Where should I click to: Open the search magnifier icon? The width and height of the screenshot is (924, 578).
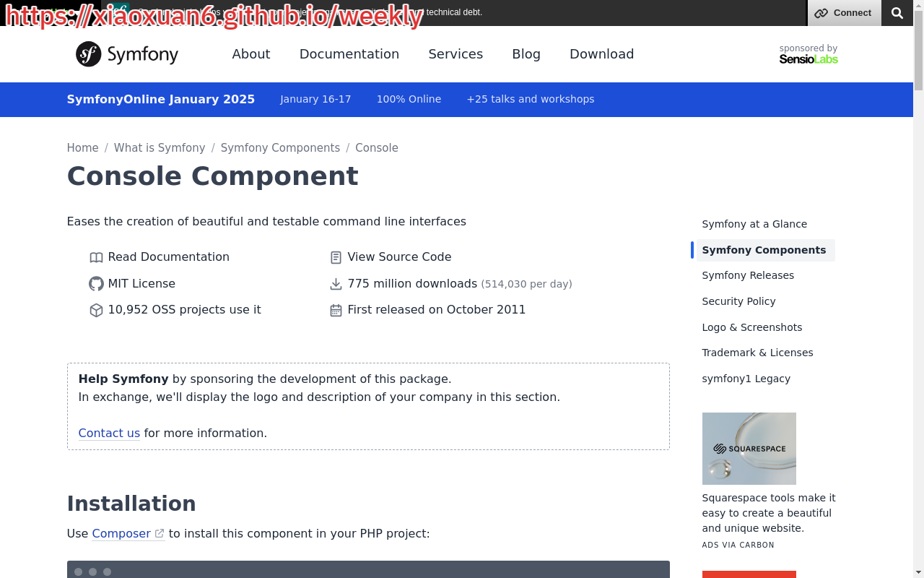tap(897, 13)
